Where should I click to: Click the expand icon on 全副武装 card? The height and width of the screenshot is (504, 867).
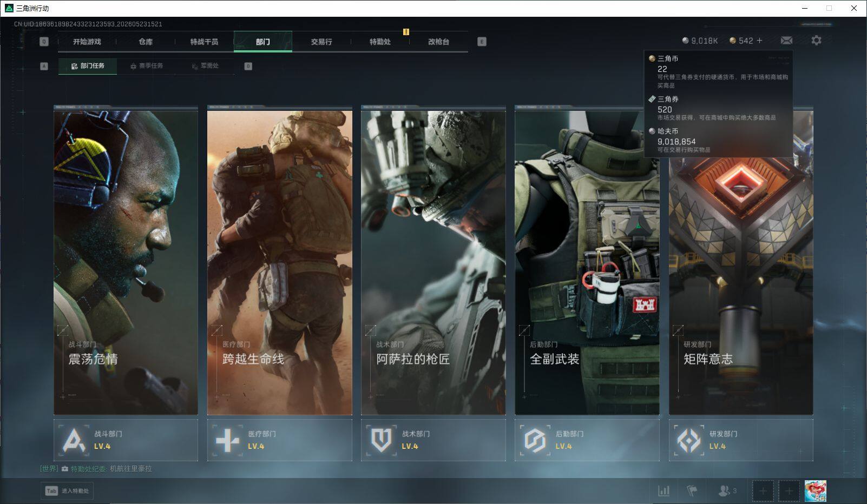coord(524,330)
